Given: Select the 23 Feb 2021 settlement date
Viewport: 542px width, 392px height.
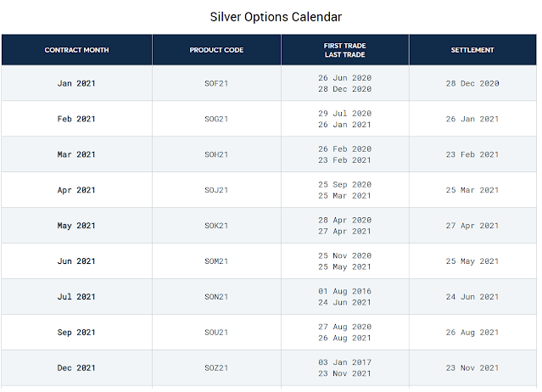Looking at the screenshot, I should (472, 154).
